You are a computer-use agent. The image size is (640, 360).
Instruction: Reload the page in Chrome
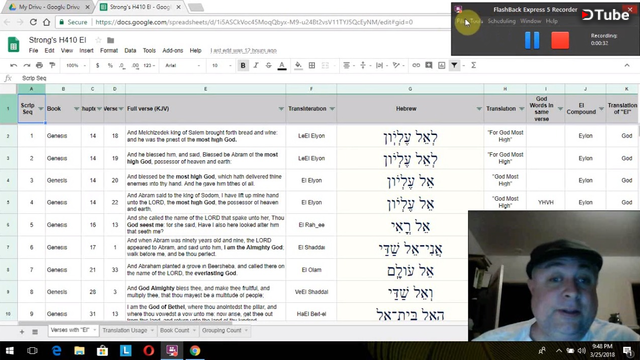point(33,22)
